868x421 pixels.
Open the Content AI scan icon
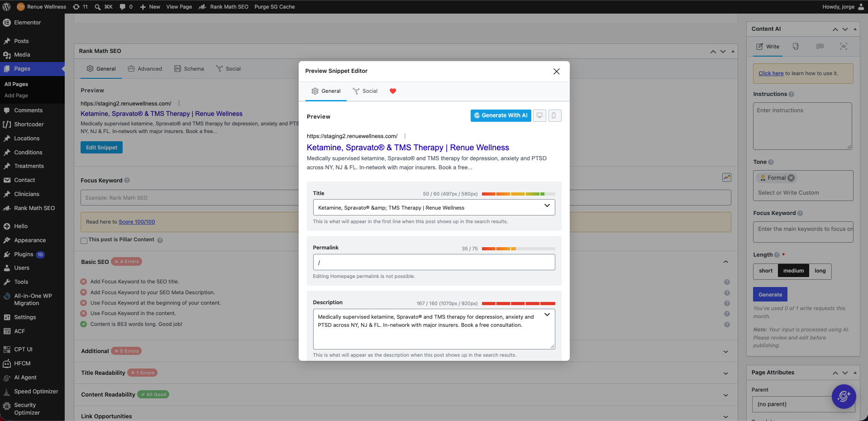(x=844, y=47)
